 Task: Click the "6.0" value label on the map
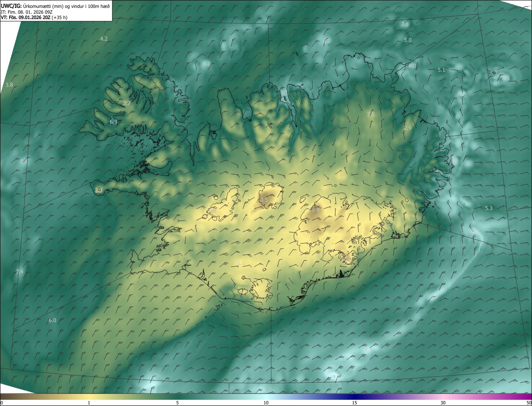coord(52,320)
